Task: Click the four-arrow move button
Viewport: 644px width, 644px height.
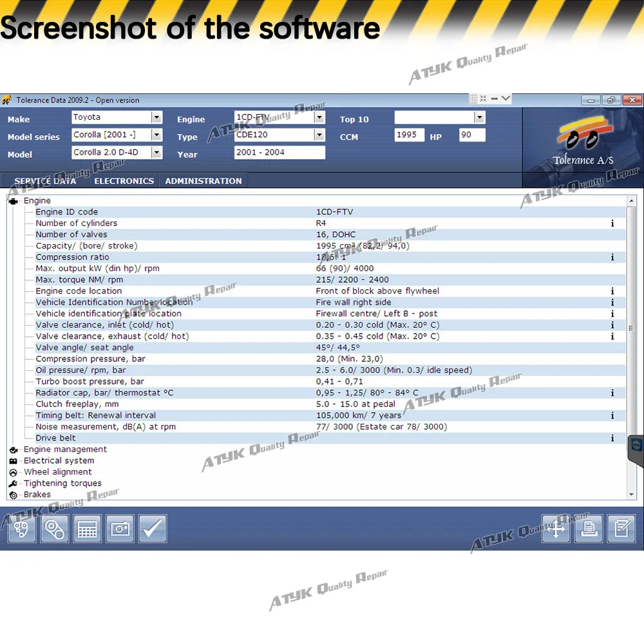Action: [x=556, y=529]
